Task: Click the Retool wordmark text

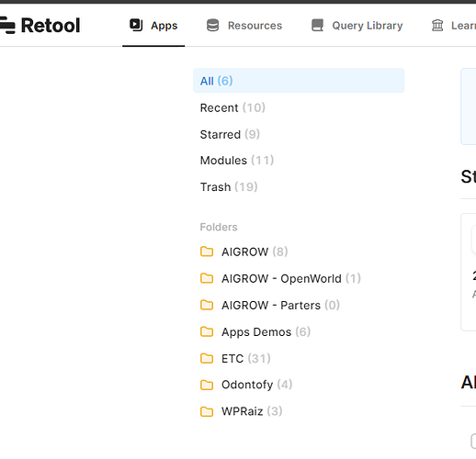Action: pos(51,25)
